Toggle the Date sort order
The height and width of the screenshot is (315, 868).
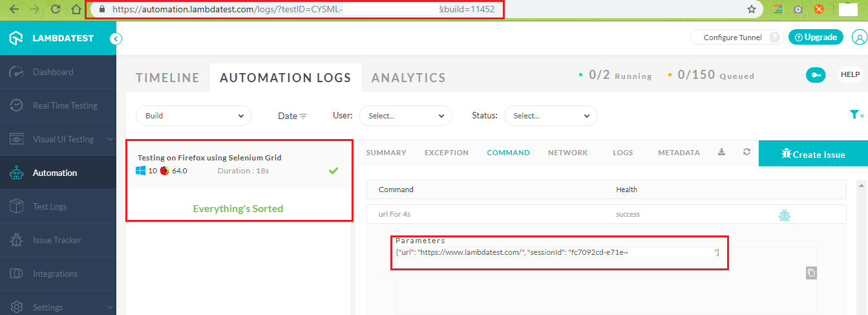pos(292,116)
